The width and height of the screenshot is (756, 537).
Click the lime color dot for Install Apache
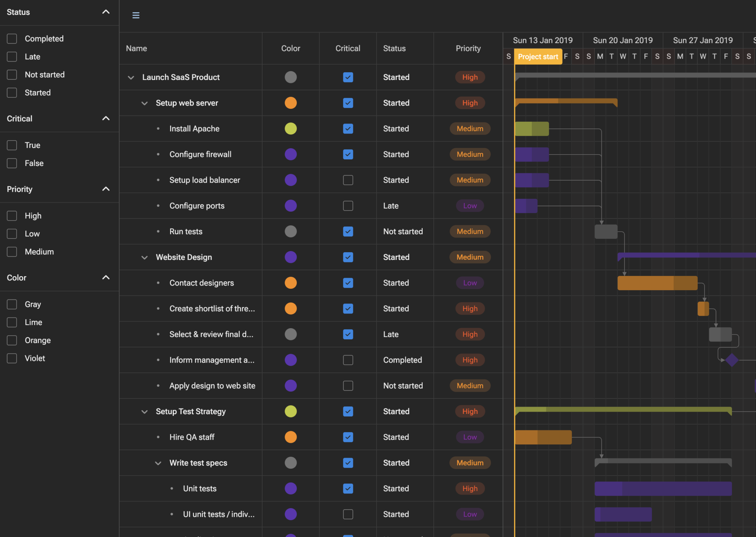pos(291,129)
